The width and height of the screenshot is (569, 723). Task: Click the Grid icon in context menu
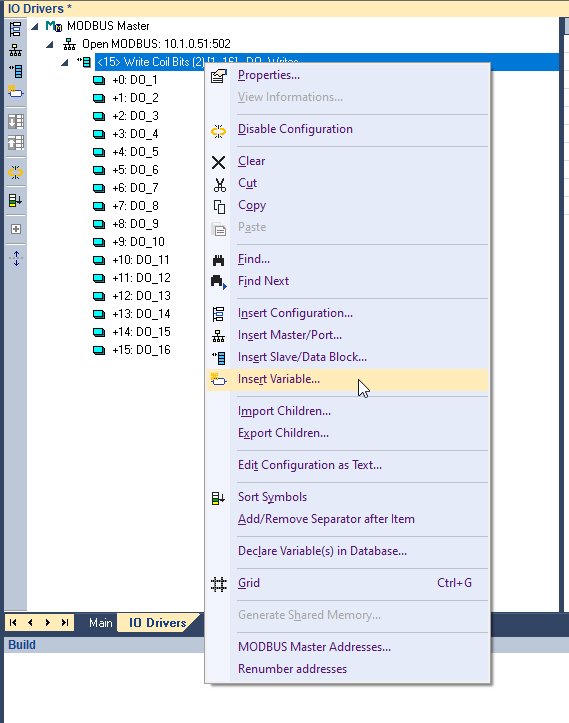[x=219, y=584]
